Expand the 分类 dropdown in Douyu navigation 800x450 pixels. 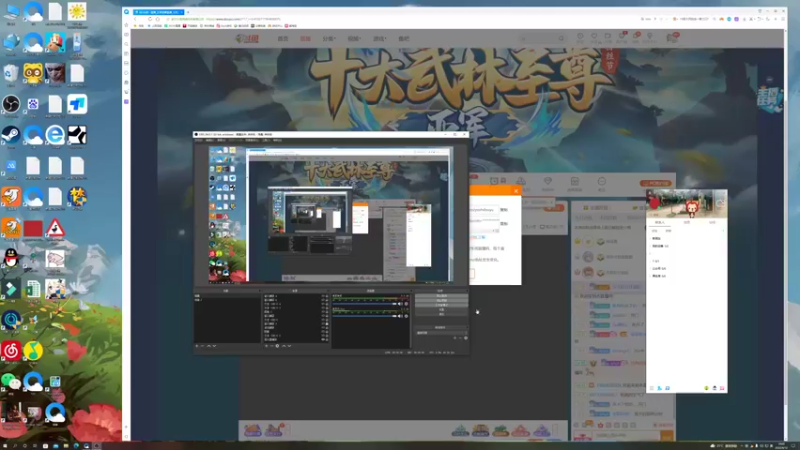pos(329,39)
